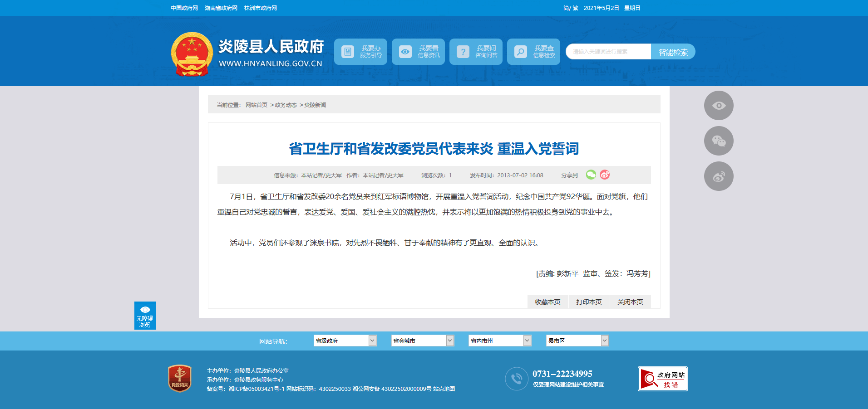The width and height of the screenshot is (868, 409).
Task: Click the green WeChat share icon
Action: [591, 175]
